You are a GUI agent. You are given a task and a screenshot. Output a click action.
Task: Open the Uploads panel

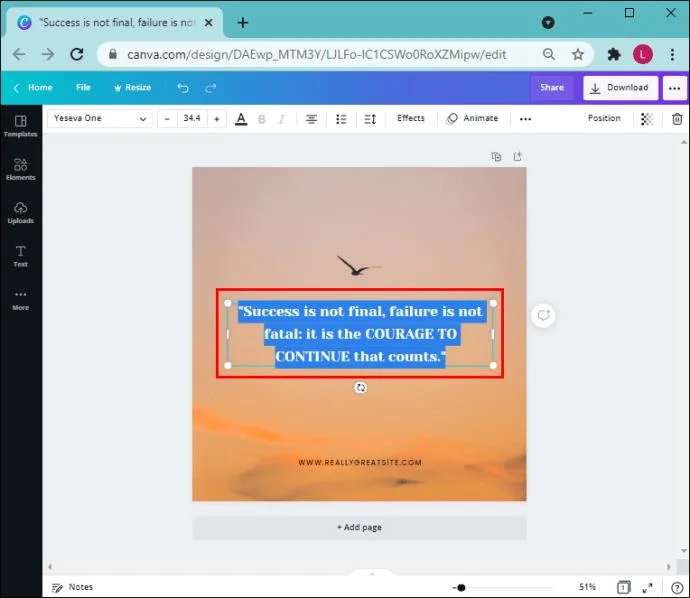point(21,213)
